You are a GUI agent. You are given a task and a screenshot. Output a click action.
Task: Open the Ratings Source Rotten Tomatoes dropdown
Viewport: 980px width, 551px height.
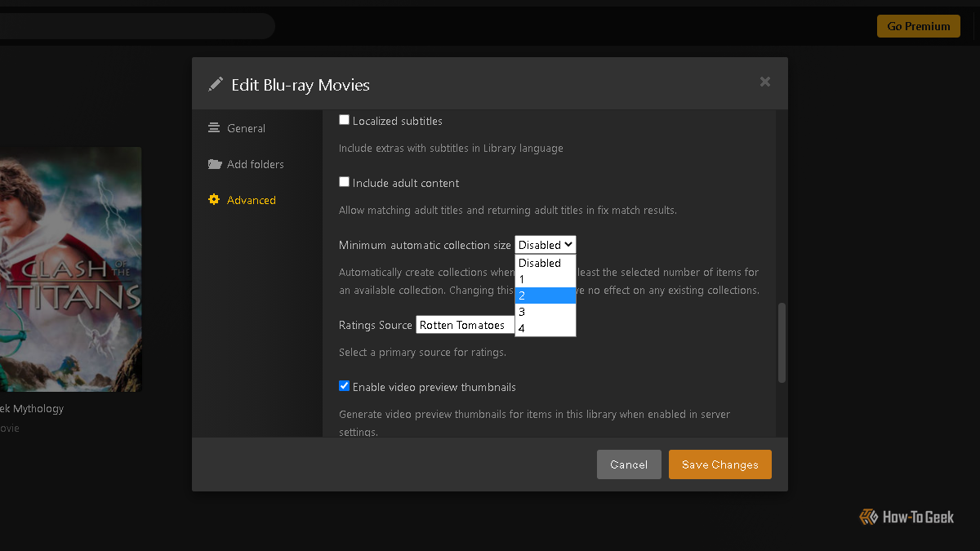[x=465, y=325]
